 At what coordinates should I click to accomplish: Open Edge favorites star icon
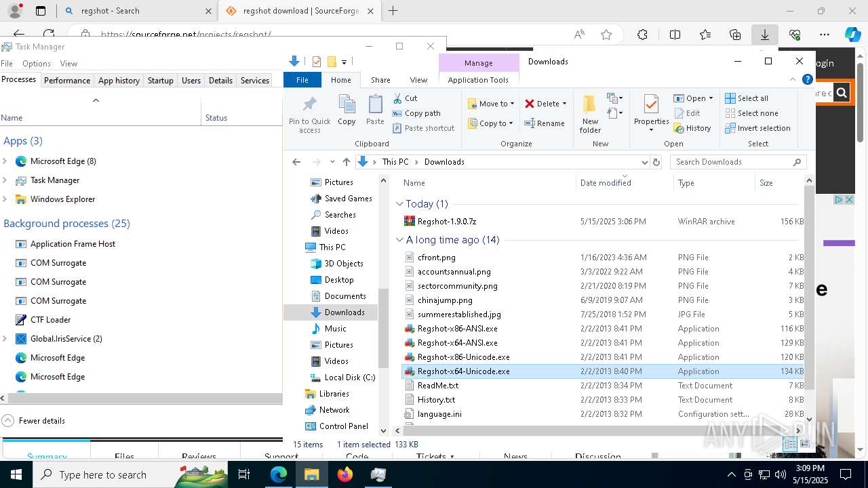[x=606, y=35]
